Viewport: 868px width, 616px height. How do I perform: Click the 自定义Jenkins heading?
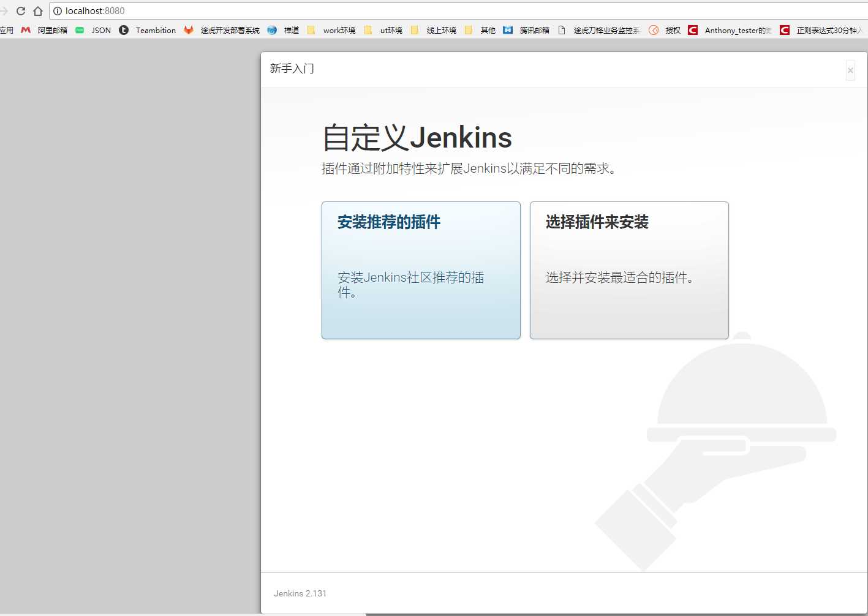point(417,137)
